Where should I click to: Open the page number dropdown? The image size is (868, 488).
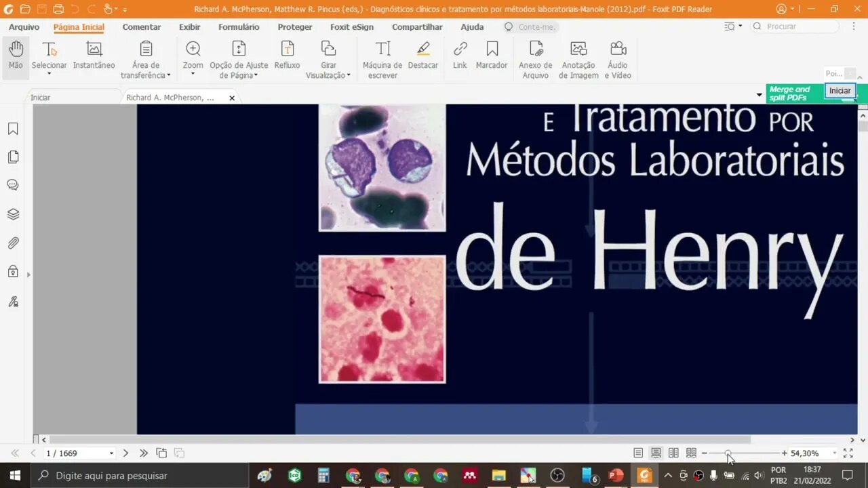tap(111, 453)
